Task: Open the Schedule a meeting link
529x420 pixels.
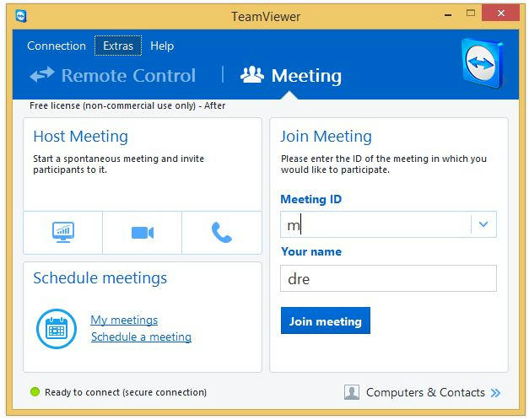Action: click(x=141, y=337)
